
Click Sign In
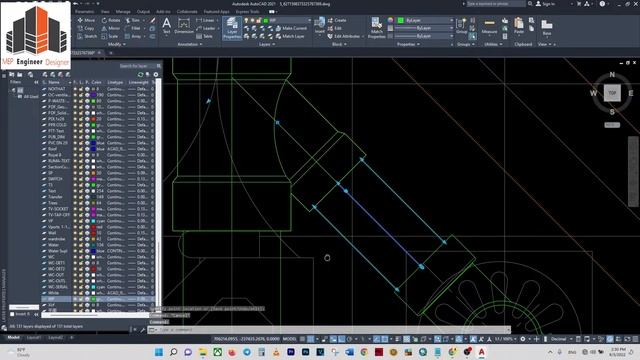click(x=545, y=4)
